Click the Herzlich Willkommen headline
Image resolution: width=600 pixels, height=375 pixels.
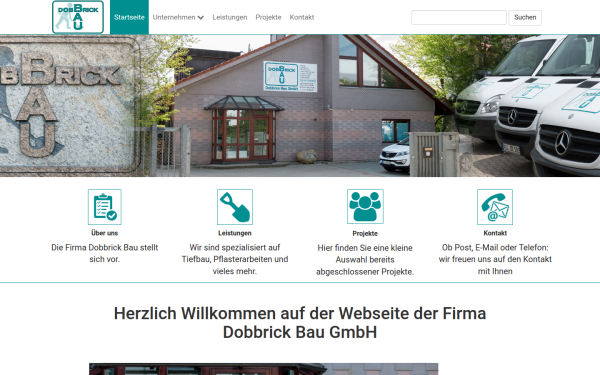pos(300,323)
